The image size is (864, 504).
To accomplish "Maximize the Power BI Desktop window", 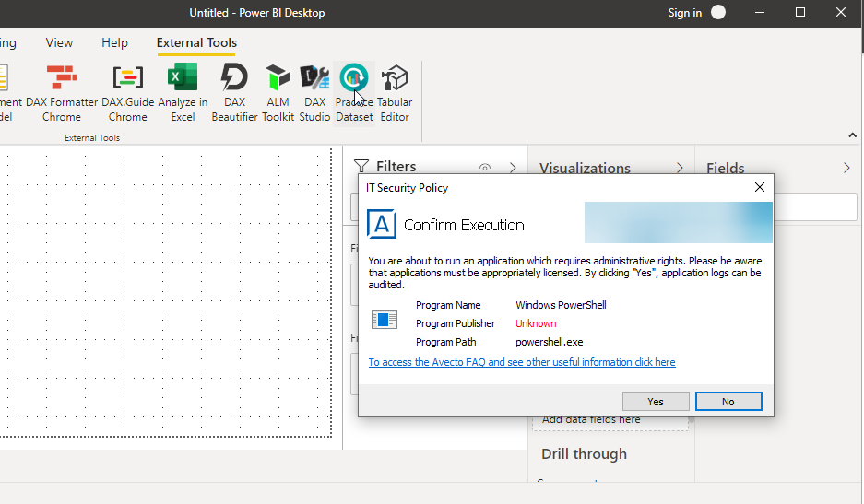I will coord(800,12).
